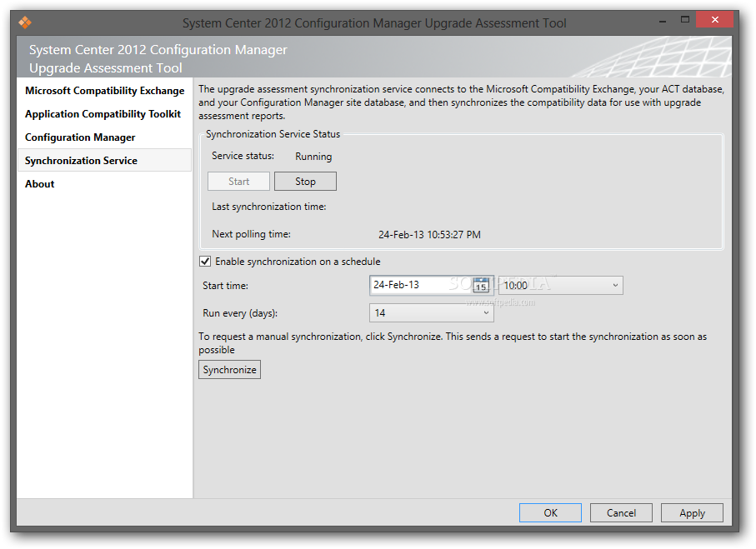Image resolution: width=756 pixels, height=549 pixels.
Task: Minimize the Upgrade Assessment Tool window
Action: [x=663, y=21]
